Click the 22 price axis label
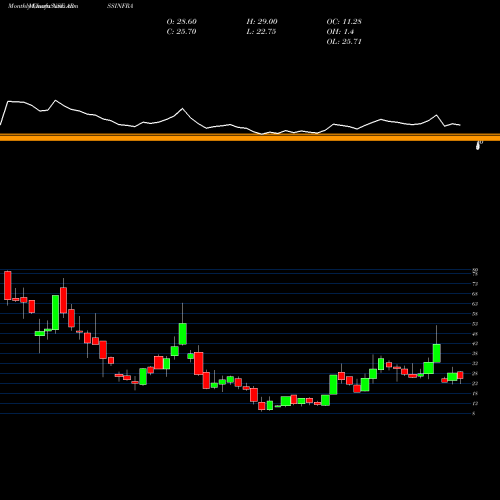This screenshot has width=500, height=500. tap(475, 384)
